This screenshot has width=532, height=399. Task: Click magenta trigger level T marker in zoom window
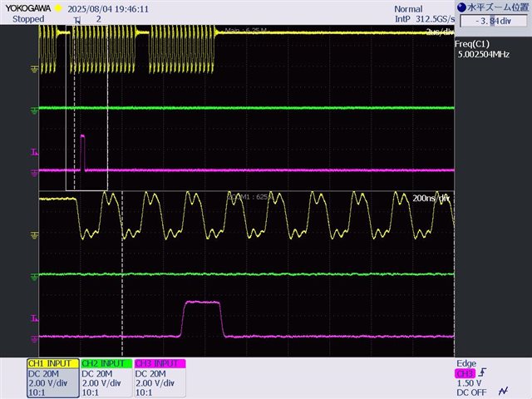tap(34, 318)
